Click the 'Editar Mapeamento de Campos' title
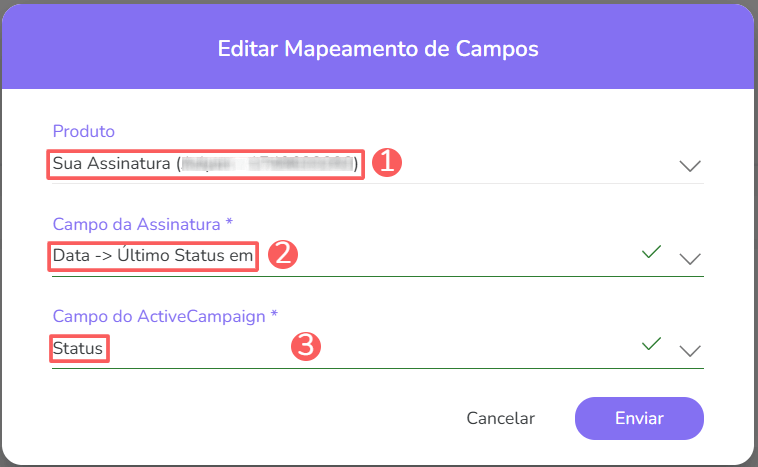 pyautogui.click(x=379, y=48)
